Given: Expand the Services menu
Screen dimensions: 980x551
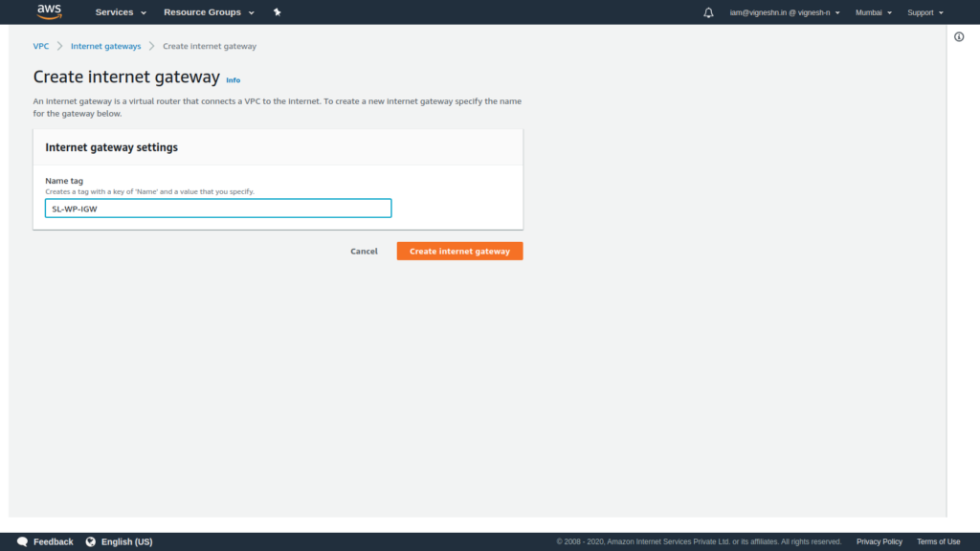Looking at the screenshot, I should point(121,12).
